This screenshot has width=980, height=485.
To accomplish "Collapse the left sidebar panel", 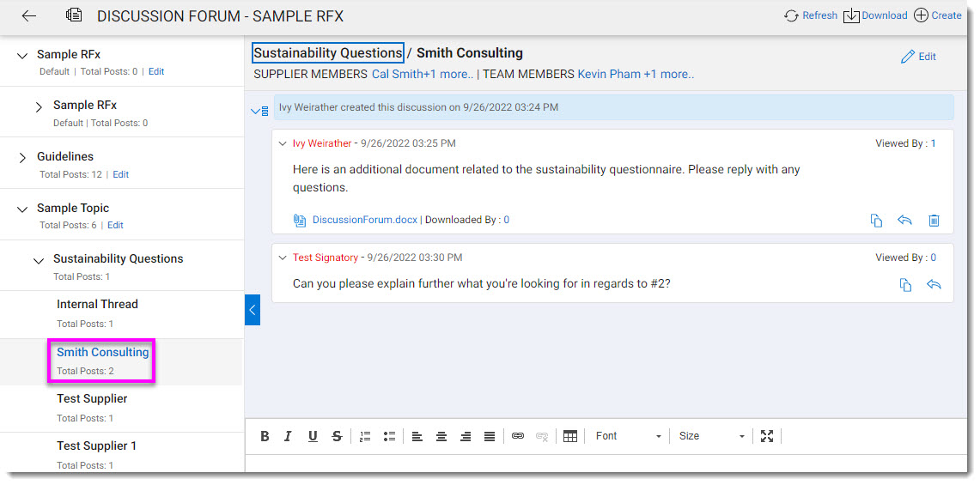I will click(252, 309).
